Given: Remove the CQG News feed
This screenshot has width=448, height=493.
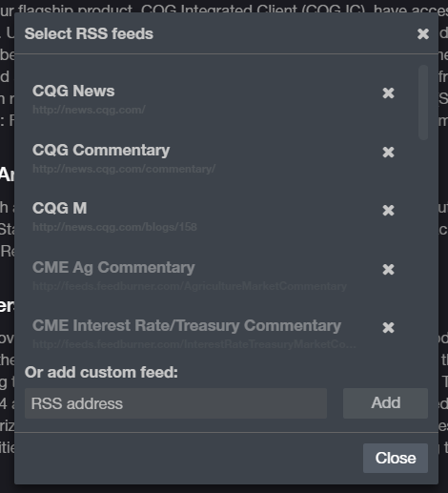Looking at the screenshot, I should pos(388,93).
